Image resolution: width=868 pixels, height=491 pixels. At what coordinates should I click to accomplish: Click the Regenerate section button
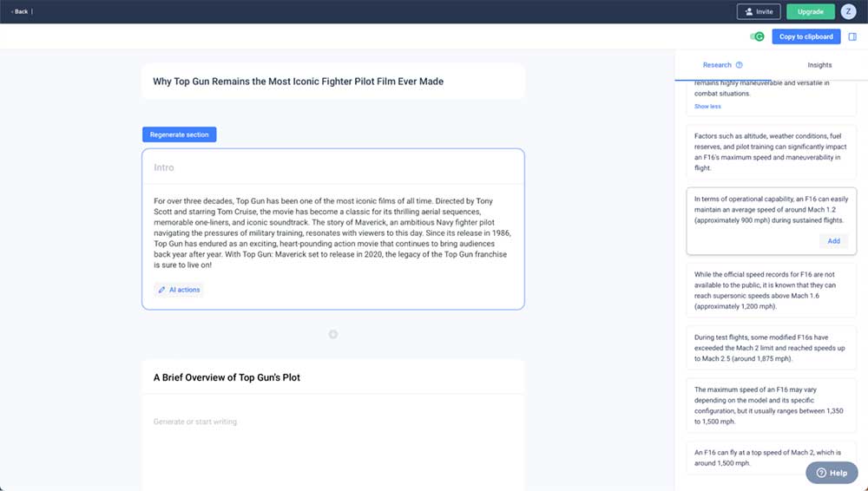[x=180, y=134]
